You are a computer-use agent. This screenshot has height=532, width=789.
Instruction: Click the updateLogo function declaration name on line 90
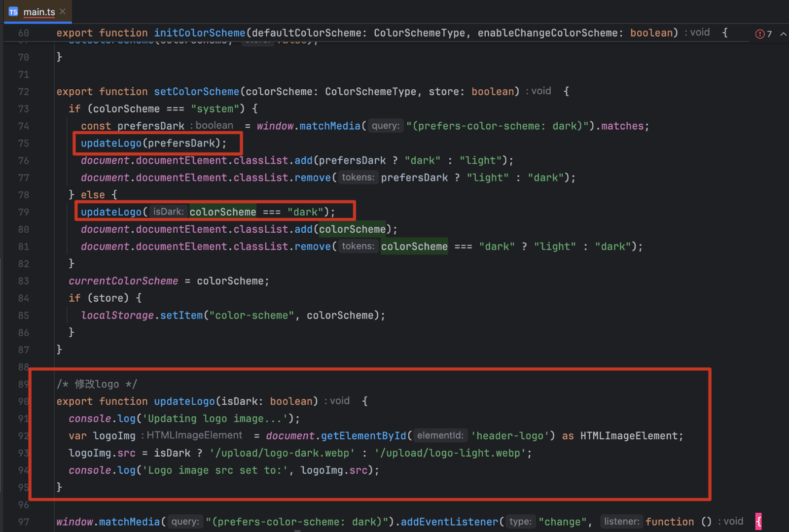point(184,401)
